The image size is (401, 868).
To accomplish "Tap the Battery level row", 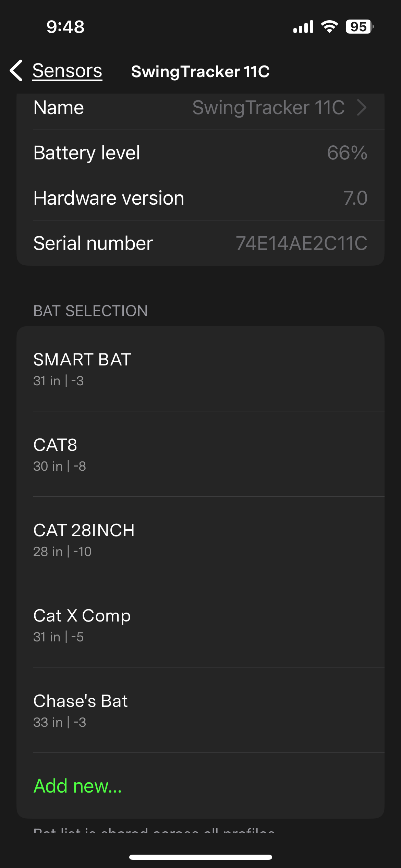I will click(x=200, y=153).
